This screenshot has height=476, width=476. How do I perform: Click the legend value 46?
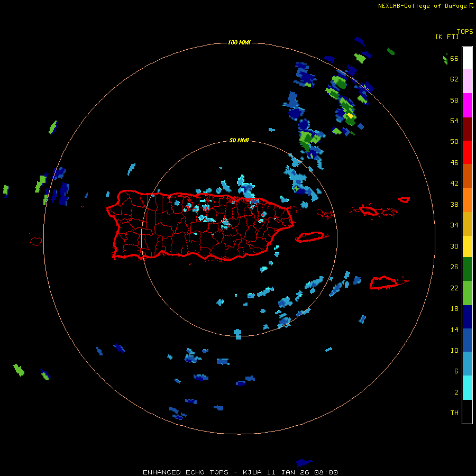pos(454,162)
